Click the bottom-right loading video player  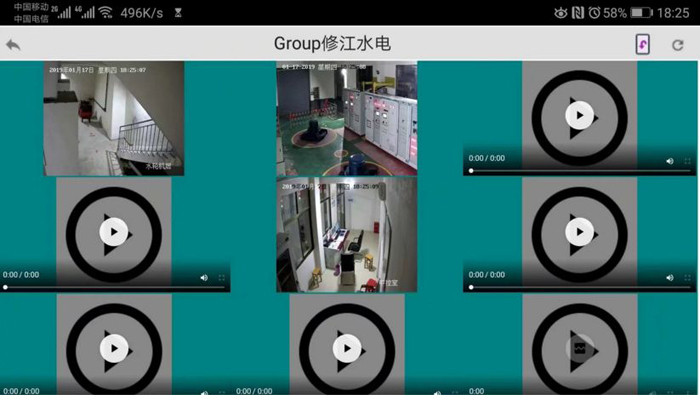click(x=579, y=349)
